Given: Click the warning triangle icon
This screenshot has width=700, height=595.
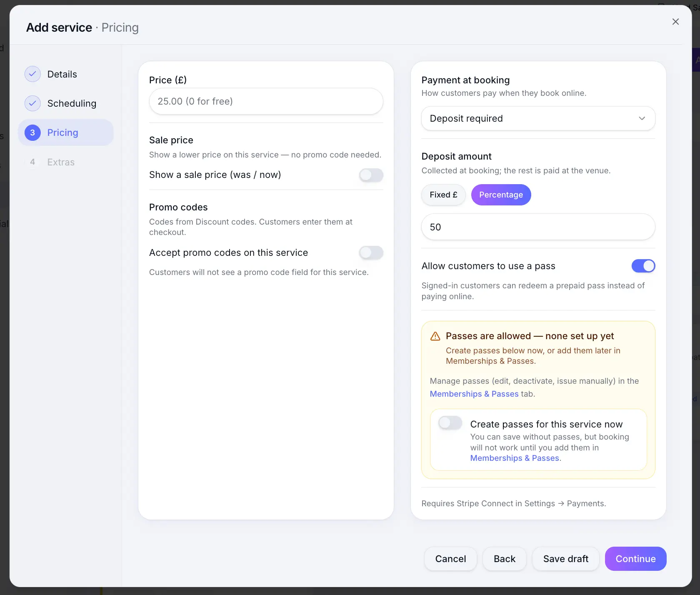Looking at the screenshot, I should [x=435, y=336].
